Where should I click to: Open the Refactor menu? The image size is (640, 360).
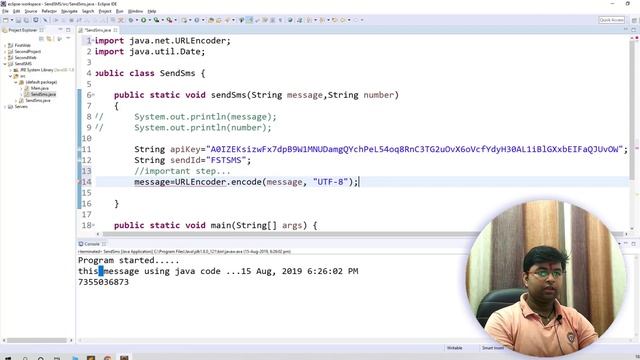point(49,11)
